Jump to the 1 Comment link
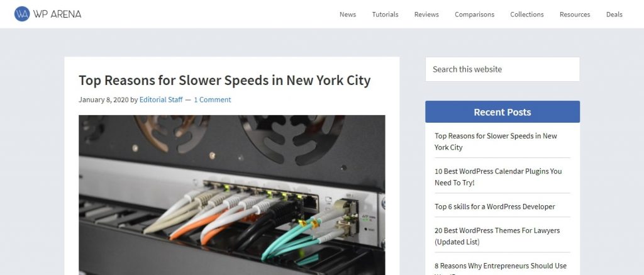Screen dimensions: 644x275 coord(213,99)
